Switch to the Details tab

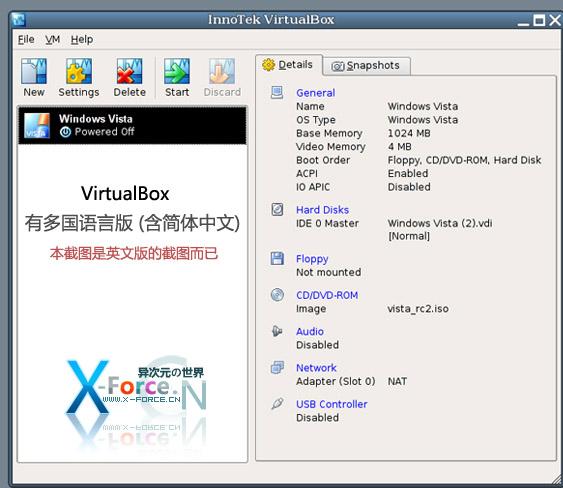tap(289, 65)
